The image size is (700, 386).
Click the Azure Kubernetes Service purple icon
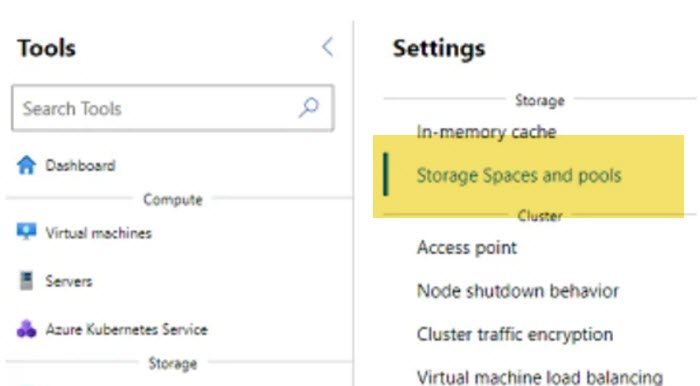(26, 329)
